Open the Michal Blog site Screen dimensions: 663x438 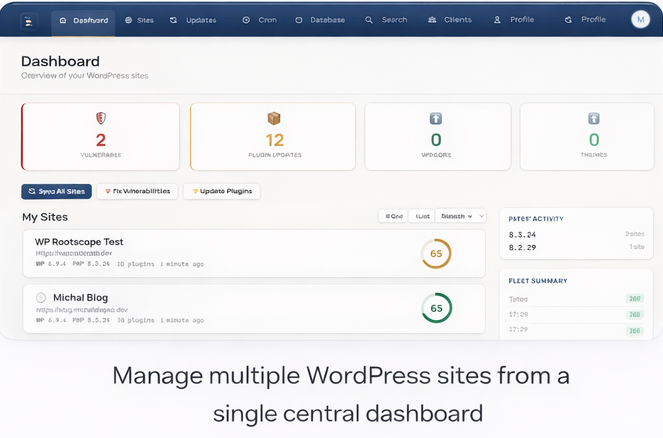tap(254, 309)
